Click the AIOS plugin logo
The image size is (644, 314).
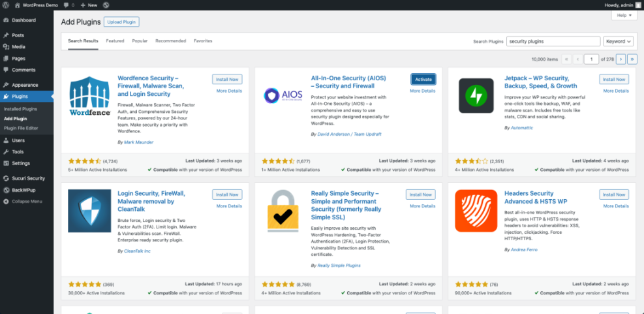point(283,96)
